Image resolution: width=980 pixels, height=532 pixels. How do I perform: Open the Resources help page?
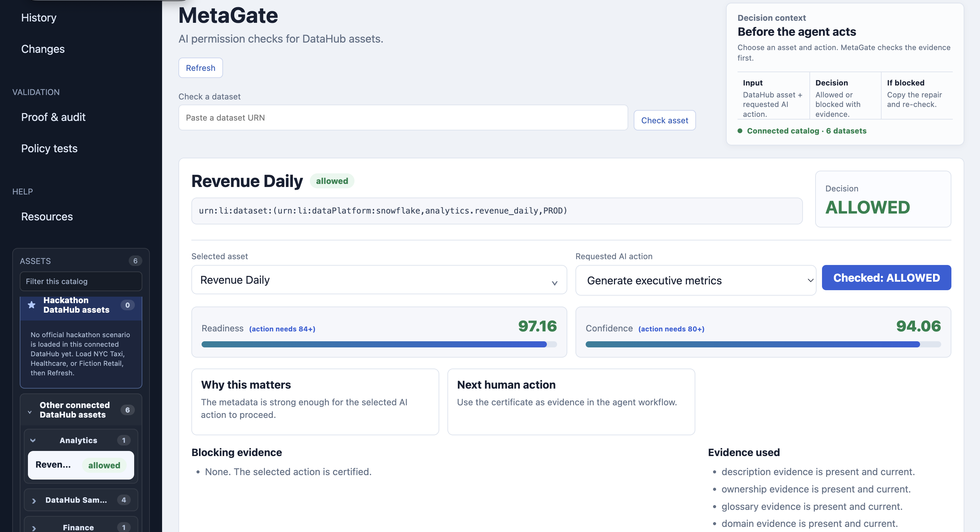(47, 217)
